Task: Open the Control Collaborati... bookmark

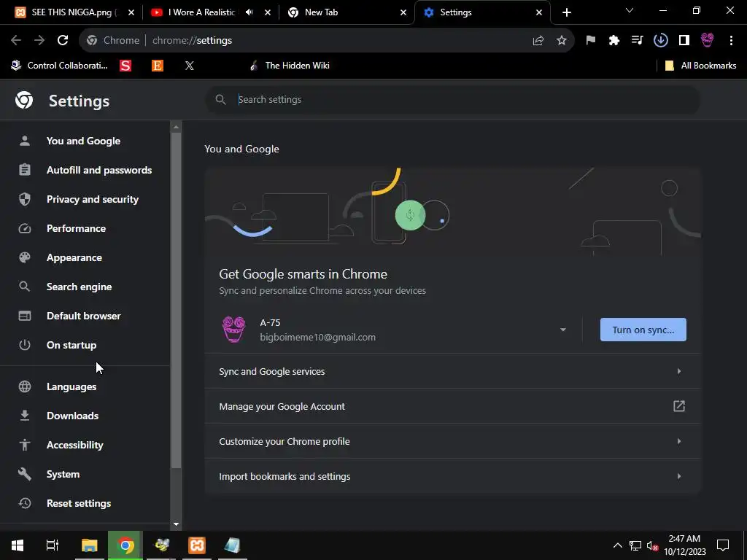Action: [59, 66]
